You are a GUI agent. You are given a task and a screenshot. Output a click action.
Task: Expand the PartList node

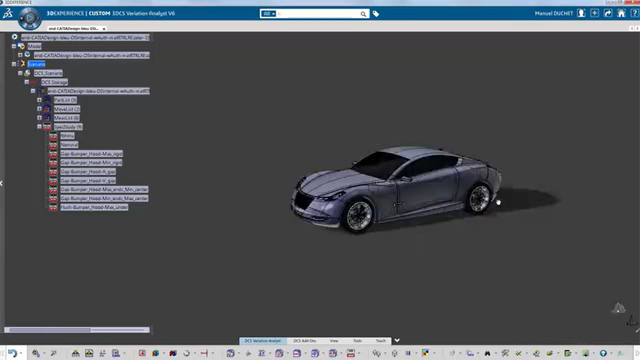[x=40, y=100]
